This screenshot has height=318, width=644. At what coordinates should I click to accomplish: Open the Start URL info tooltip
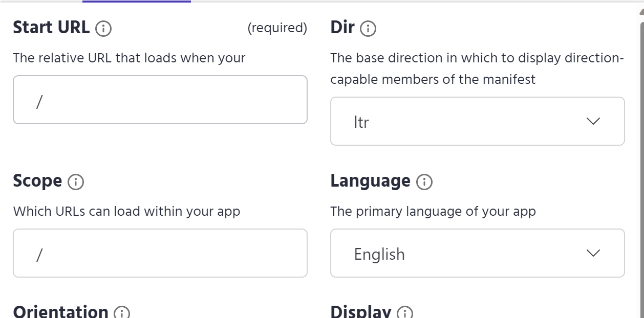(103, 29)
